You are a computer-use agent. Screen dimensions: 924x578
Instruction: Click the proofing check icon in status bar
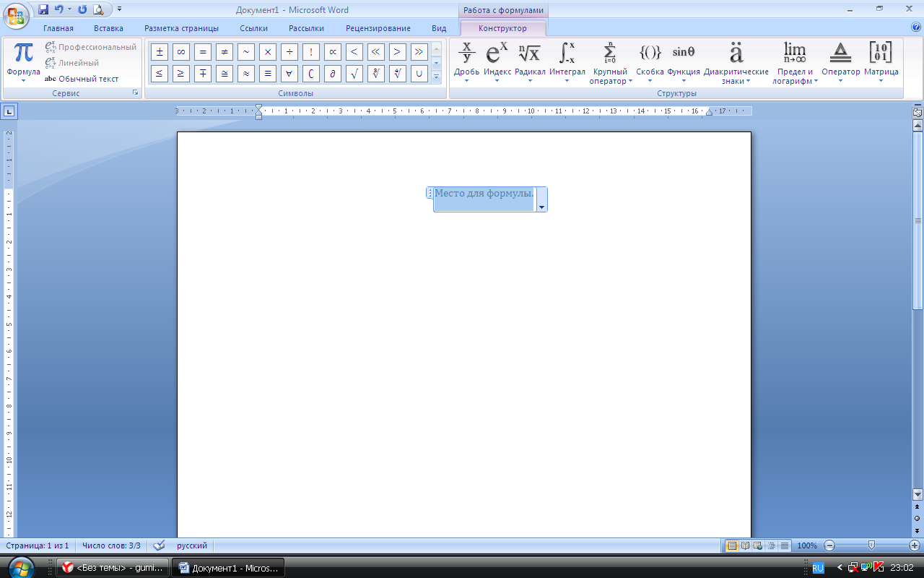click(x=159, y=545)
